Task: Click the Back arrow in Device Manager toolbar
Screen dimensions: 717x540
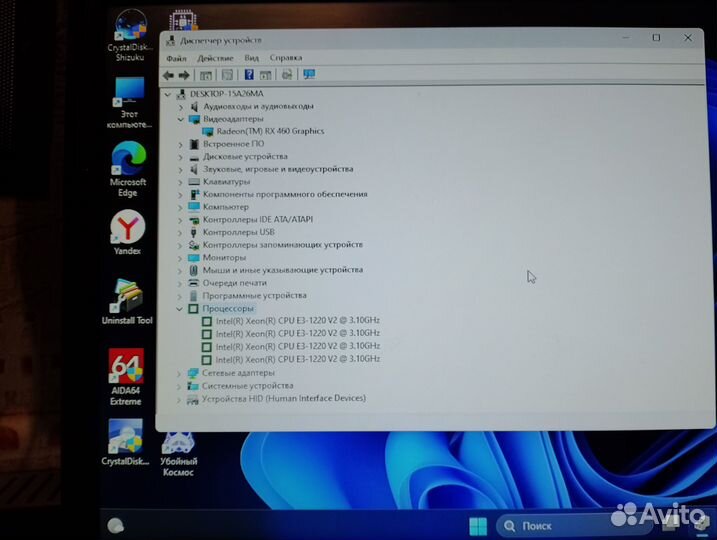Action: 168,75
